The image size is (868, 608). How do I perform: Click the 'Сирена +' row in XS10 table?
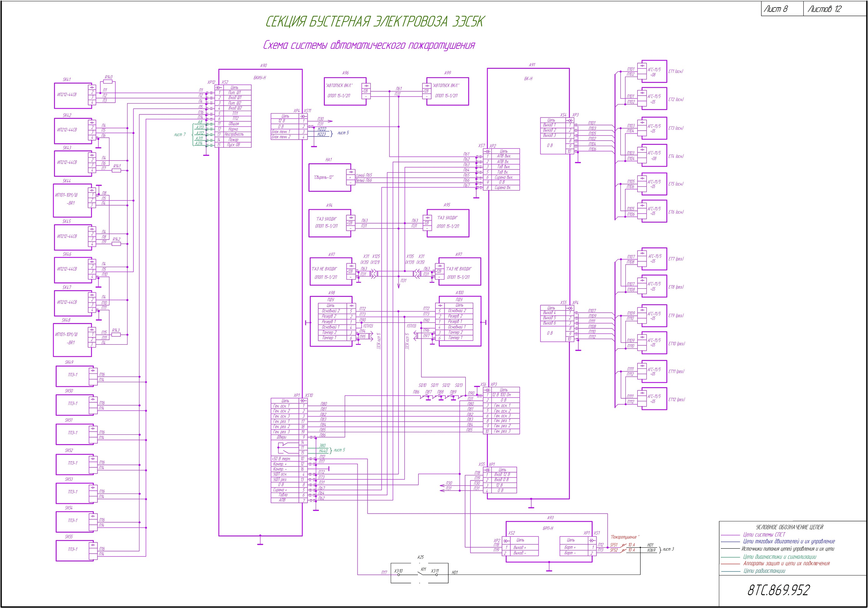[x=288, y=490]
